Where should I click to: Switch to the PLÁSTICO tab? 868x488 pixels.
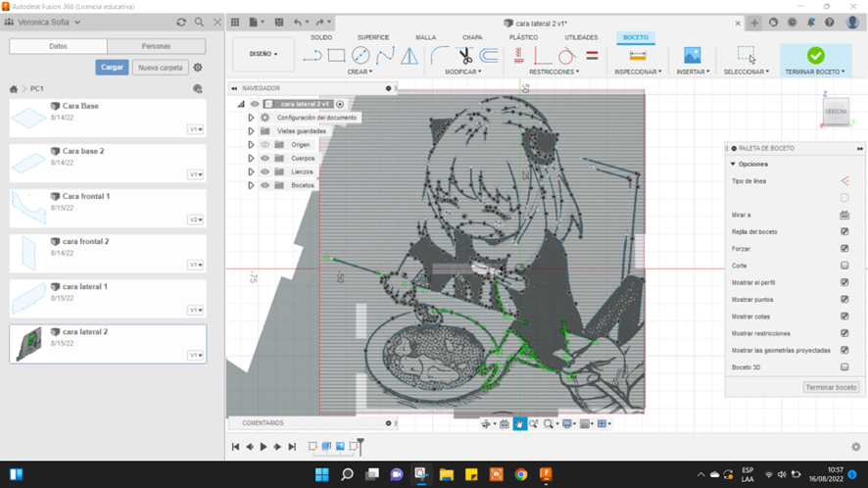pyautogui.click(x=524, y=37)
